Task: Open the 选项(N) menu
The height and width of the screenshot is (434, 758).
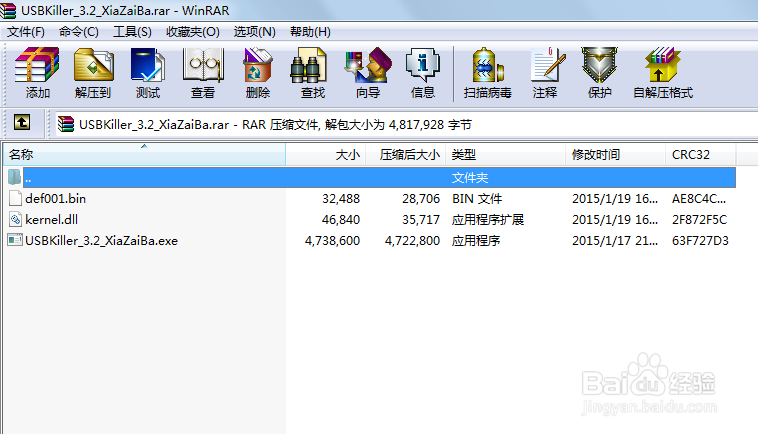Action: (254, 32)
